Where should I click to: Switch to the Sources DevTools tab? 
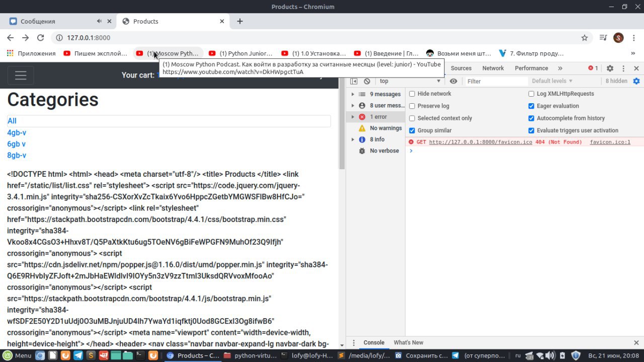coord(461,68)
